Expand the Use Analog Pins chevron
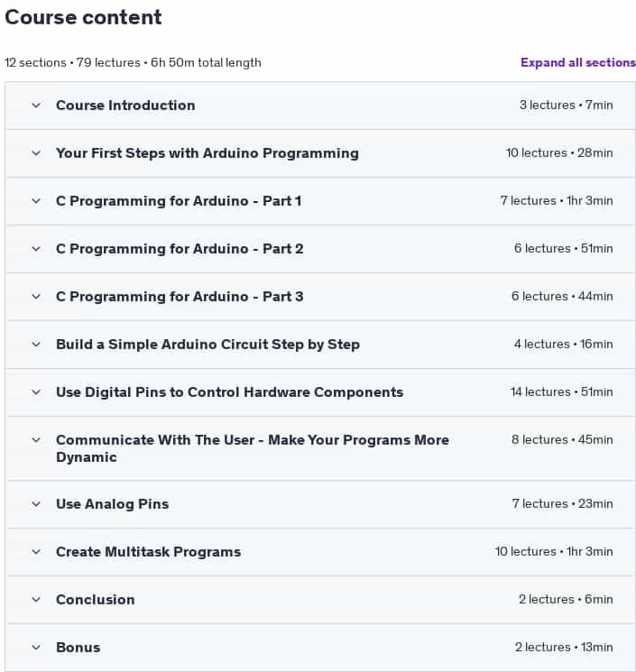Image resolution: width=636 pixels, height=672 pixels. [36, 504]
